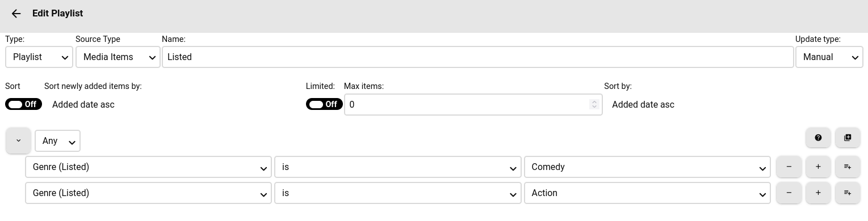Remove the Comedy genre rule

point(789,167)
